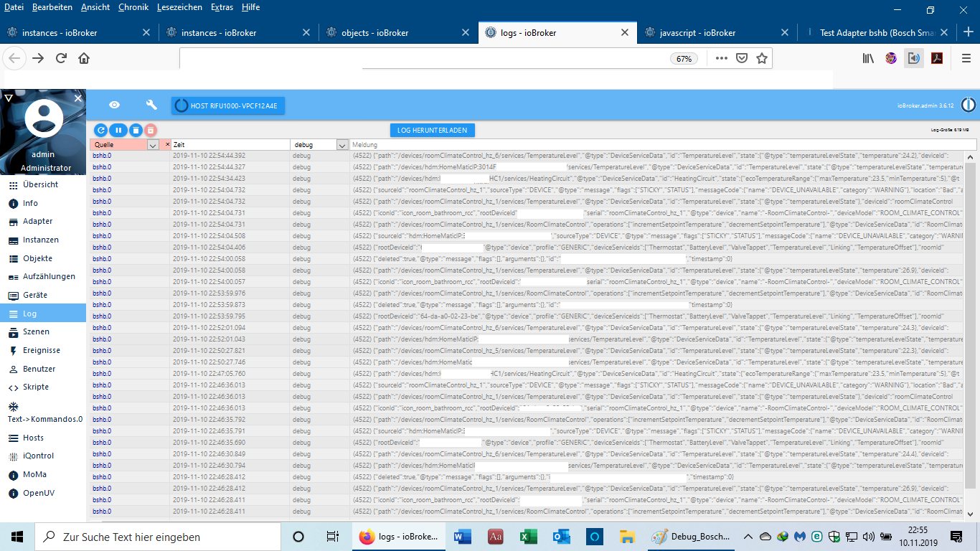This screenshot has height=551, width=980.
Task: Open OpenUV in the sidebar
Action: click(43, 493)
